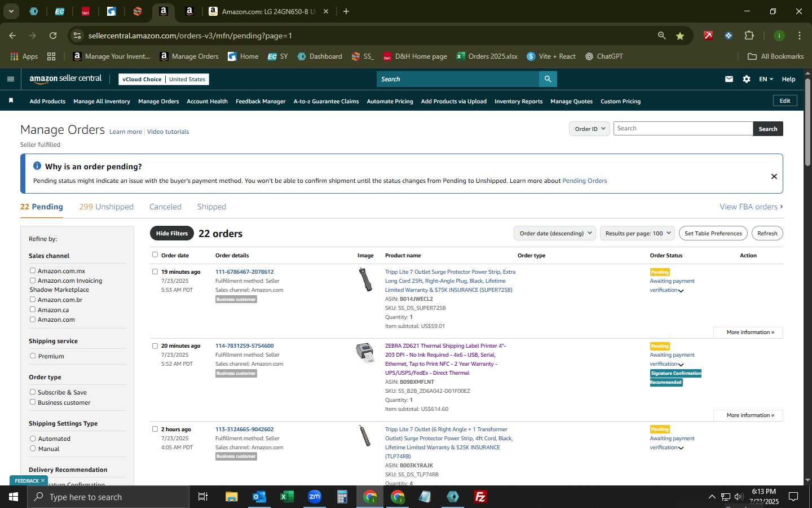The width and height of the screenshot is (812, 508).
Task: Focus the Order ID search input field
Action: click(x=683, y=129)
